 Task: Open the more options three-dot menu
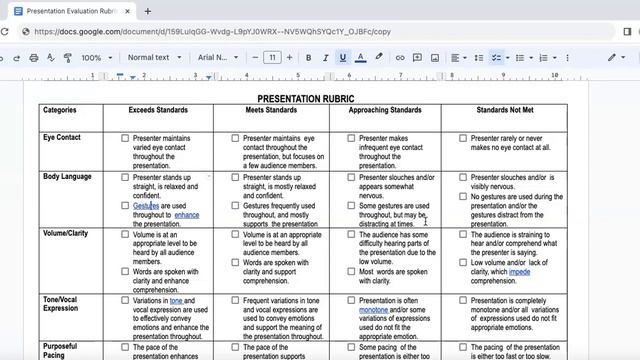click(567, 58)
